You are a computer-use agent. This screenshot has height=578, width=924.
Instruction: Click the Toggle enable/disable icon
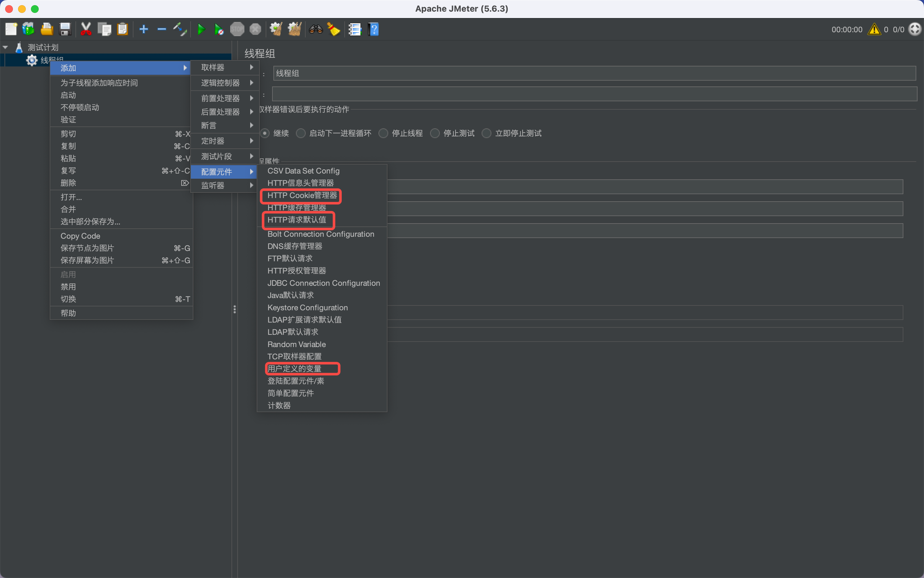[x=180, y=29]
